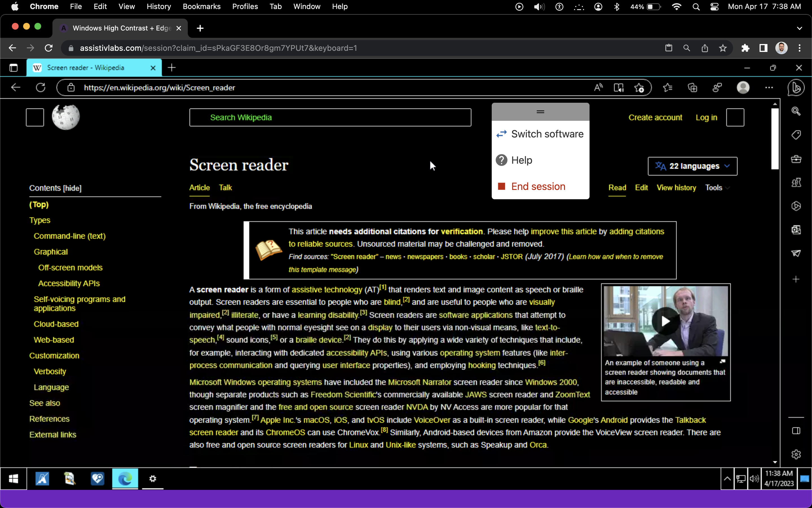Click Create account link

pyautogui.click(x=655, y=118)
